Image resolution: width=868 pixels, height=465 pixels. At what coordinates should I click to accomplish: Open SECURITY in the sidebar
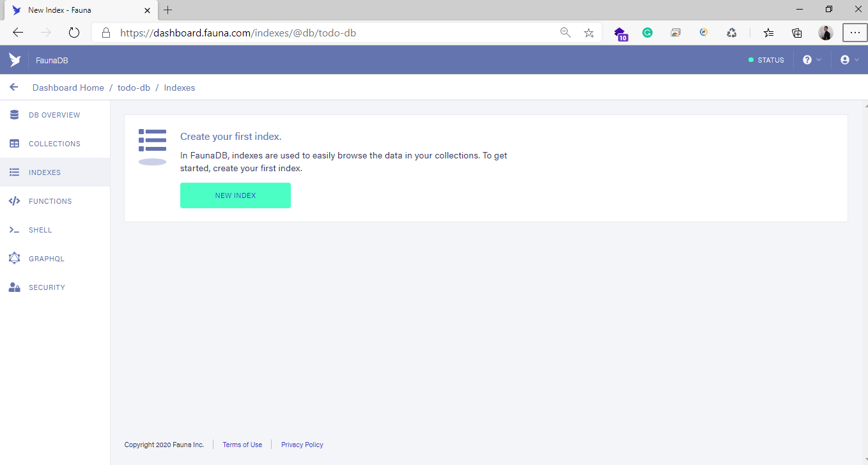point(55,287)
